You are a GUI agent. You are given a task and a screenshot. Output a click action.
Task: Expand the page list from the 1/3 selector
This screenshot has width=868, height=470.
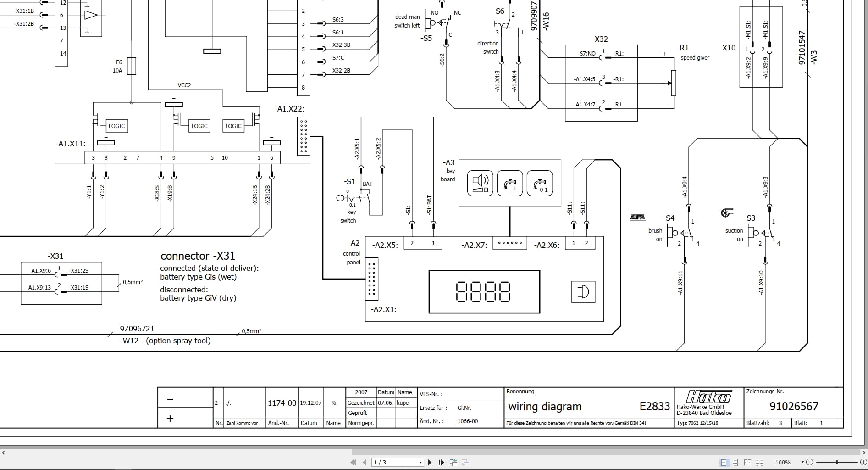click(x=420, y=463)
